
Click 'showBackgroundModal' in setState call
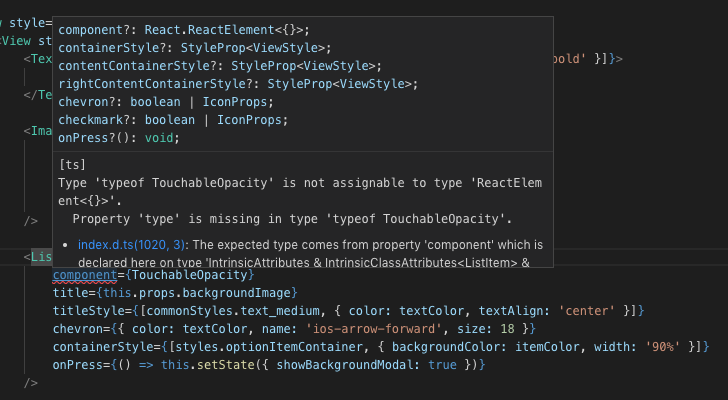(x=344, y=365)
